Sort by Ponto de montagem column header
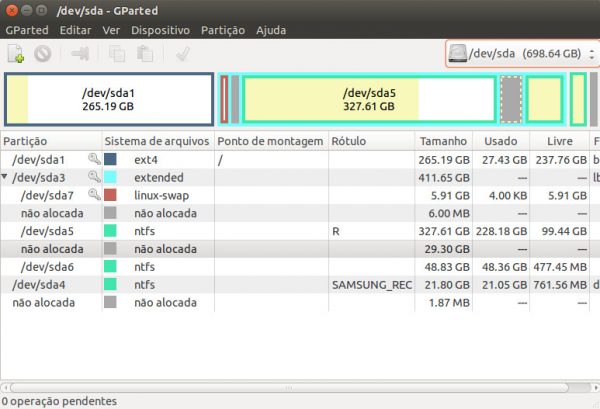This screenshot has height=409, width=600. click(x=271, y=141)
